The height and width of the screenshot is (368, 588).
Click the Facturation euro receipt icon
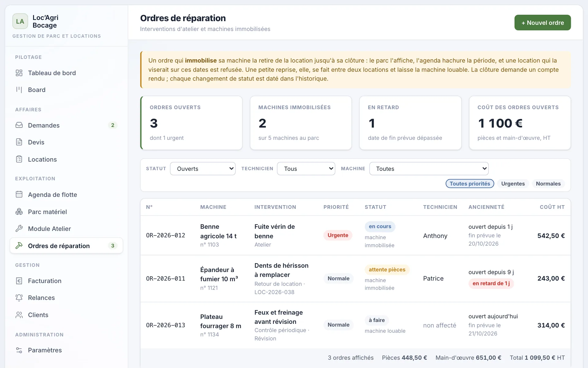[19, 281]
